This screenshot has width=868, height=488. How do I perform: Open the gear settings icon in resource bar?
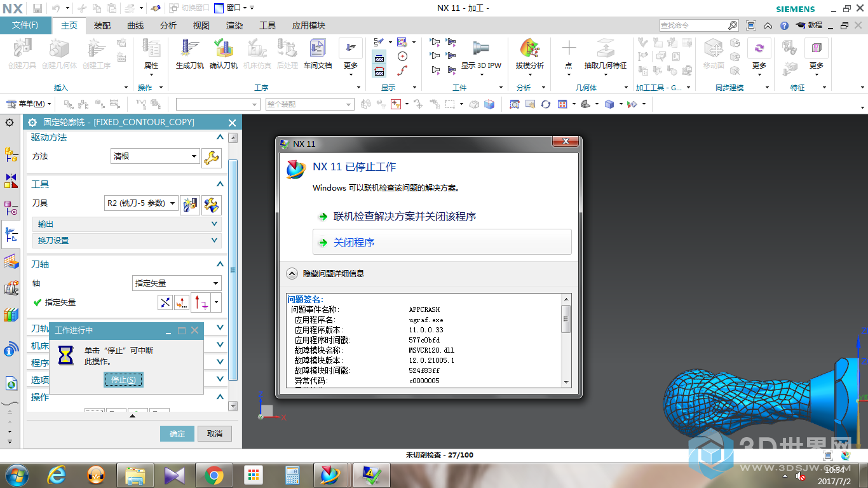tap(10, 123)
